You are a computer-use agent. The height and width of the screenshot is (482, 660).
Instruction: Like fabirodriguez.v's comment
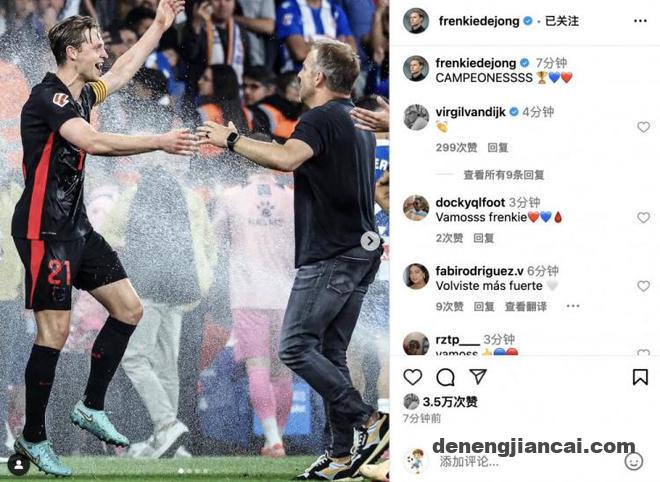coord(643,286)
